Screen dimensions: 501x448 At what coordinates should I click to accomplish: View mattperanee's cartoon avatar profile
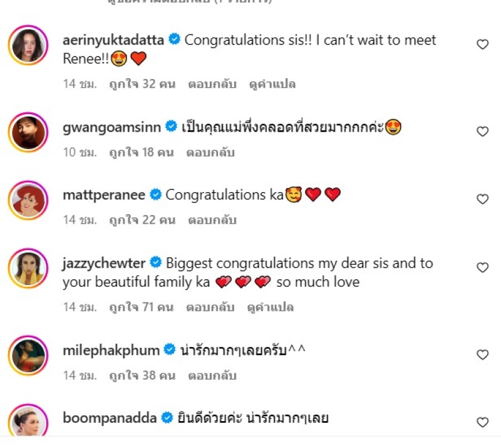tap(28, 199)
